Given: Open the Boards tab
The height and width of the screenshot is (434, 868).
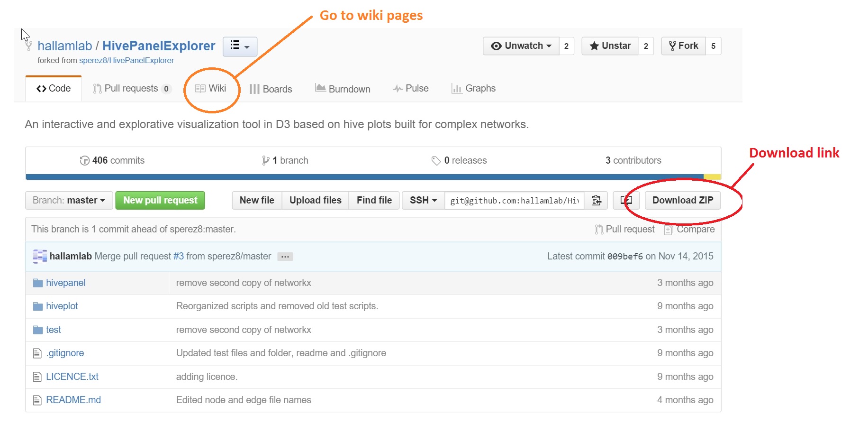Looking at the screenshot, I should [271, 89].
